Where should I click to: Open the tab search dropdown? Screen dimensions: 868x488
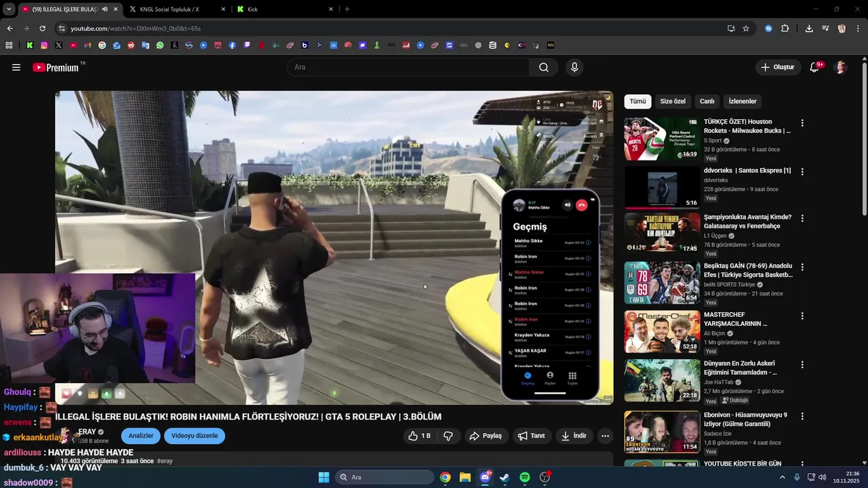[9, 9]
